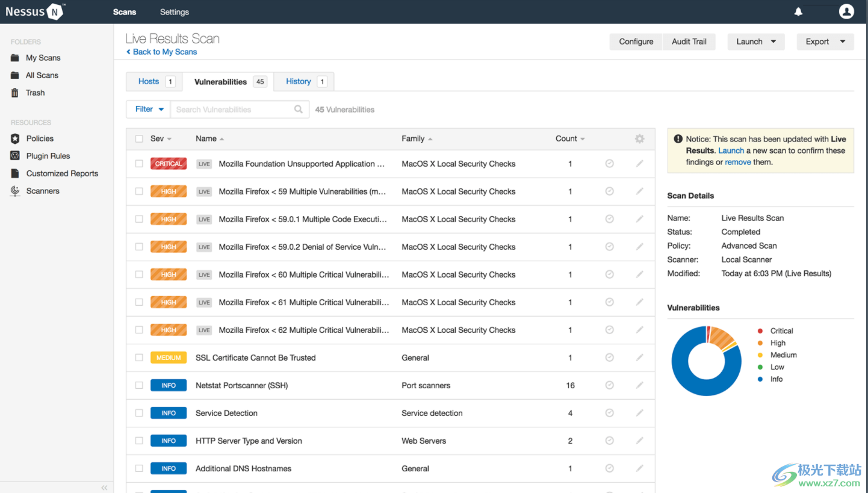Open Scanners in the sidebar
Viewport: 868px width, 493px height.
[x=42, y=191]
